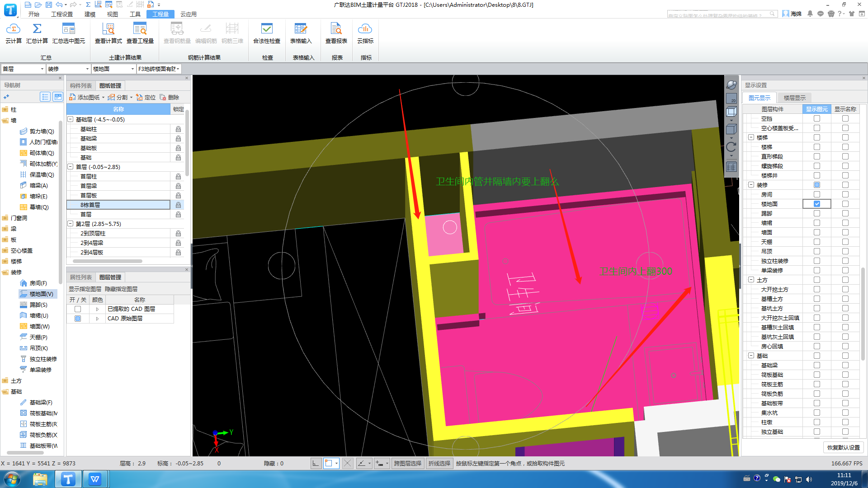
Task: Collapse 第2层 (2.85~5.75) group
Action: 71,224
